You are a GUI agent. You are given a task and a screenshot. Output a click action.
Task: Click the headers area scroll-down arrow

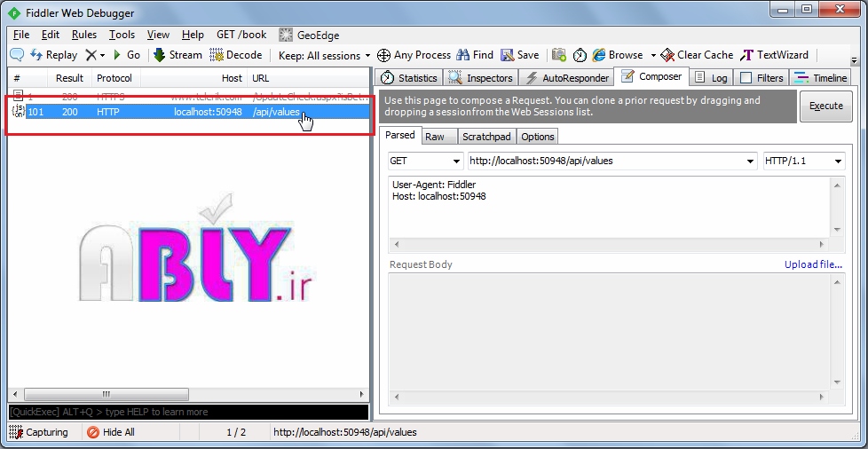(836, 230)
